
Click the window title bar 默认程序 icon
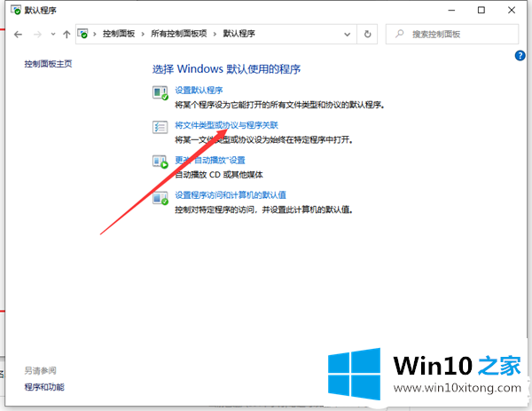[x=16, y=10]
